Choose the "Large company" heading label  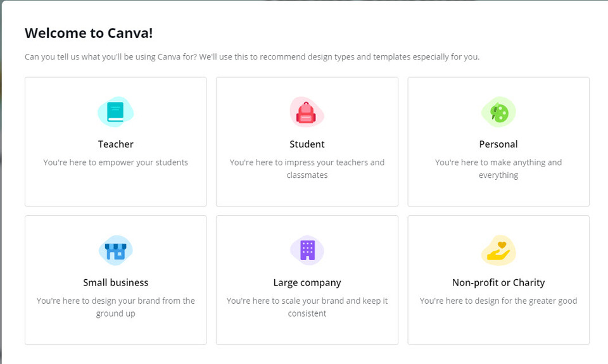click(x=307, y=283)
